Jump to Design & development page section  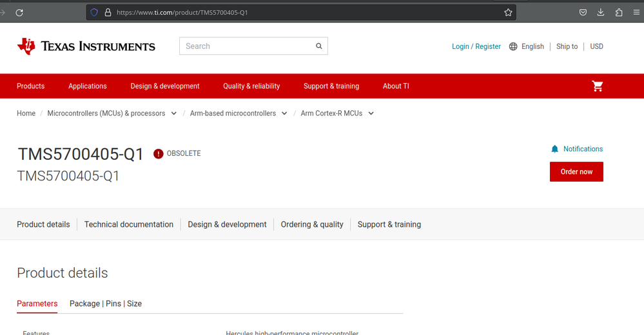point(227,225)
